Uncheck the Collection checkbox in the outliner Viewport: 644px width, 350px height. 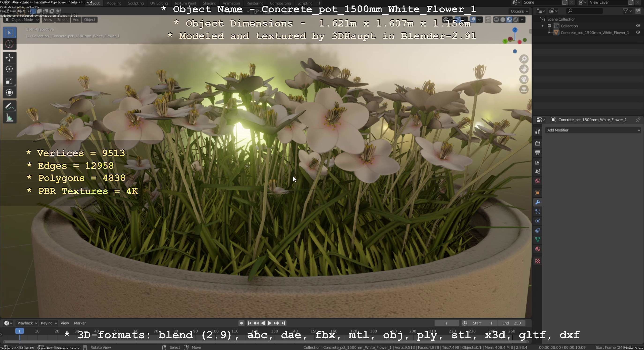click(x=549, y=26)
